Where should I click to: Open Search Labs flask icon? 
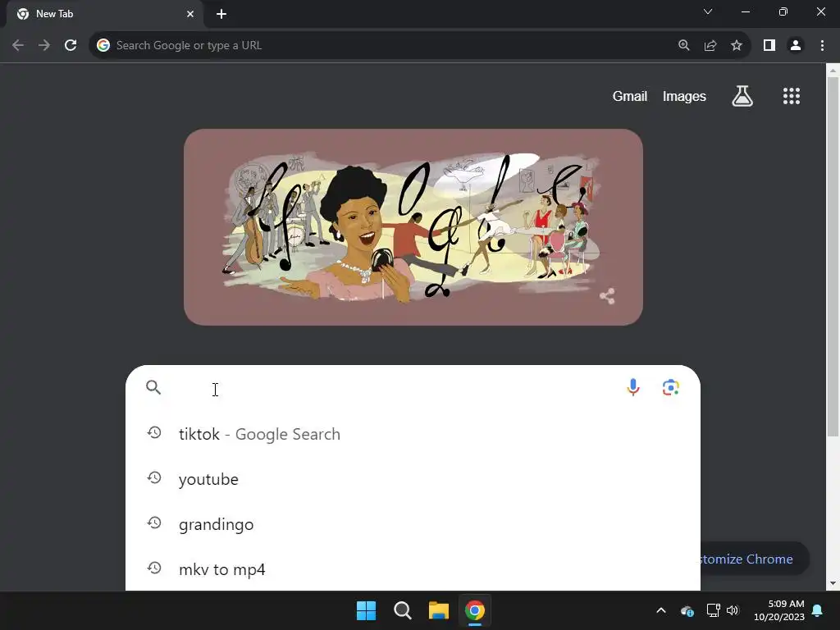pyautogui.click(x=742, y=97)
